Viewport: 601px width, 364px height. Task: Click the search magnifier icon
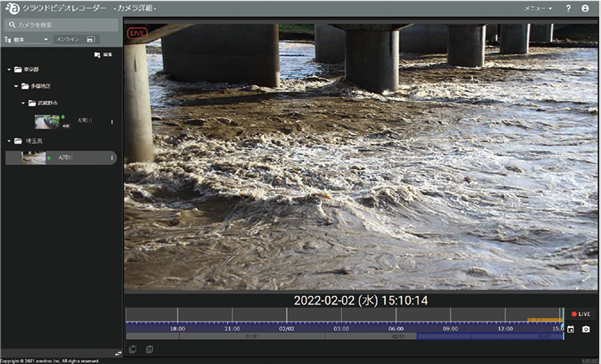[x=12, y=25]
